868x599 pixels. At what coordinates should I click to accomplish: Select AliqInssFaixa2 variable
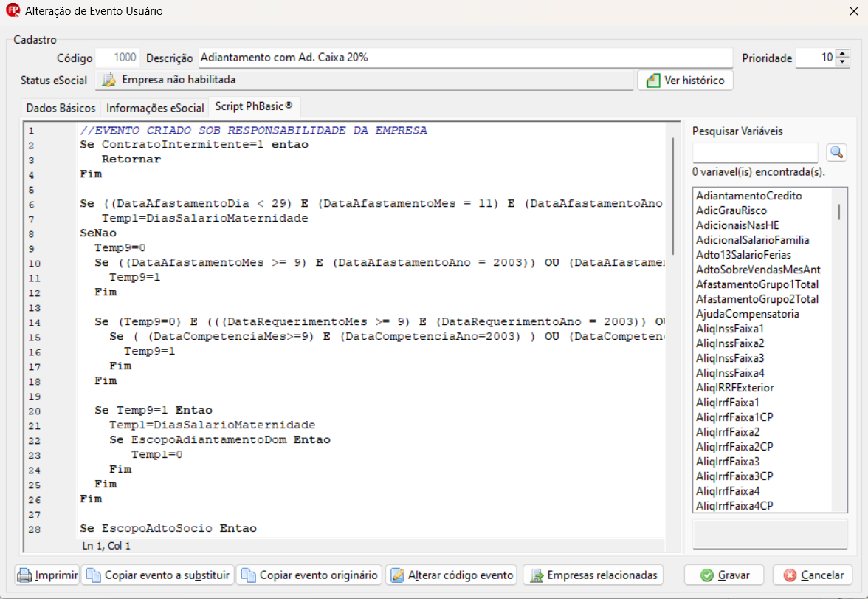click(730, 343)
